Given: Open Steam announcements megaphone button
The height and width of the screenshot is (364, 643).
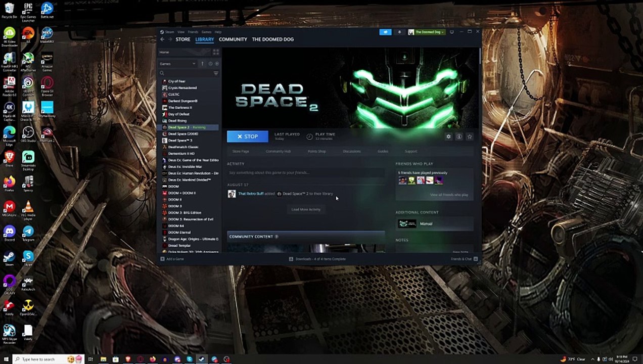Looking at the screenshot, I should click(385, 32).
